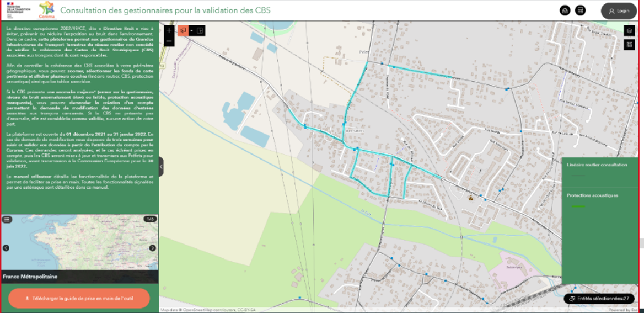This screenshot has width=644, height=313.
Task: Open selection tool dropdown arrow
Action: (x=191, y=31)
